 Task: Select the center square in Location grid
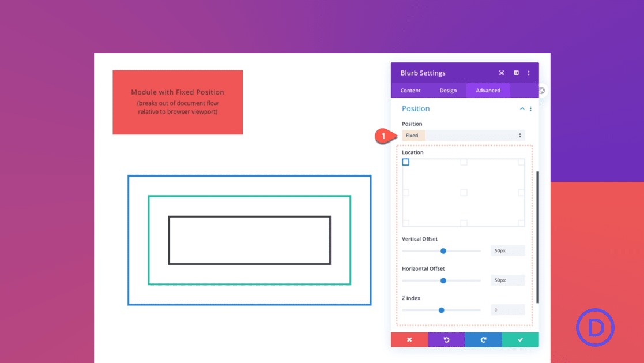(463, 193)
